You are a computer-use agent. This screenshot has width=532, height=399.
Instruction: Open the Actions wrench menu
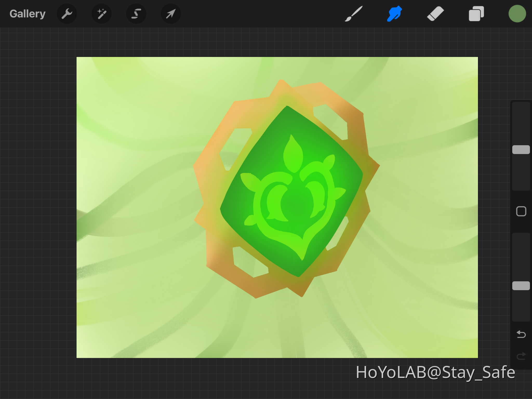click(67, 14)
